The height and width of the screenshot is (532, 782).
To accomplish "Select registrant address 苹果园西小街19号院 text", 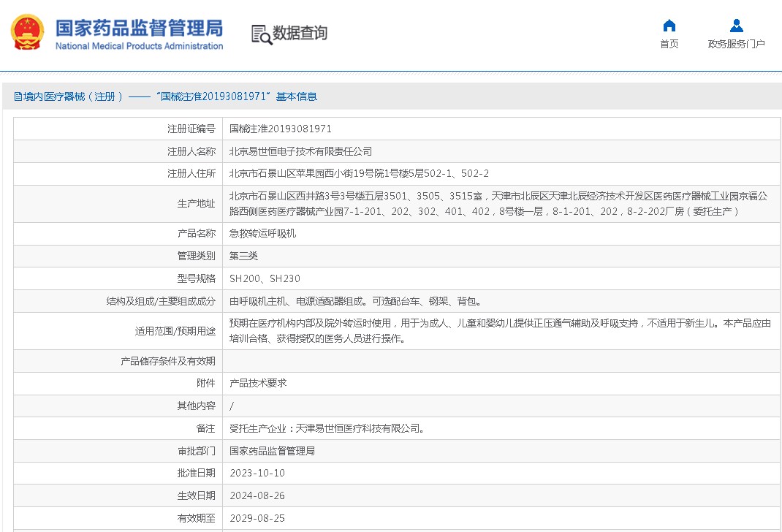I will 359,173.
